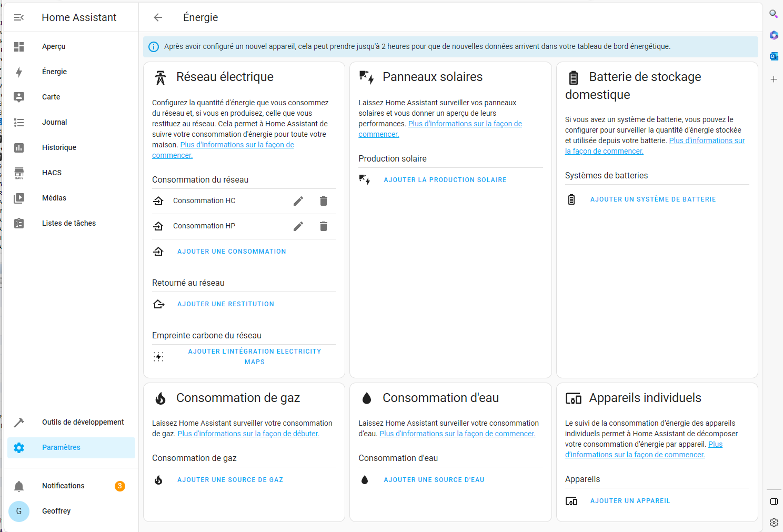Viewport: 783px width, 532px height.
Task: Click the notification count badge 3
Action: tap(120, 486)
